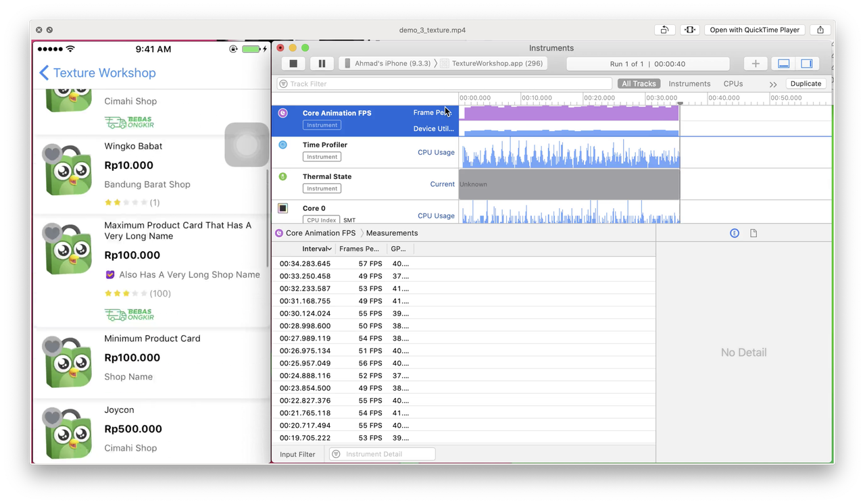Click 00:10.000 on the timeline ruler
The height and width of the screenshot is (504, 865).
pos(537,98)
